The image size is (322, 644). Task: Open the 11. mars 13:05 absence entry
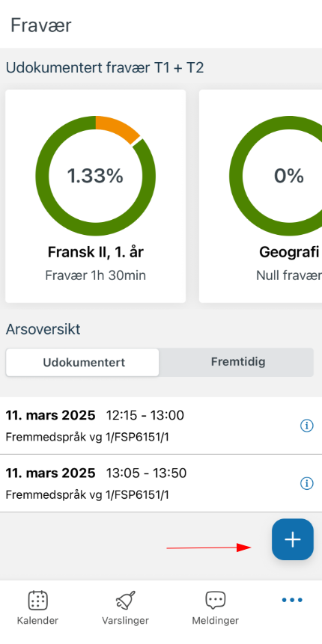tap(161, 483)
